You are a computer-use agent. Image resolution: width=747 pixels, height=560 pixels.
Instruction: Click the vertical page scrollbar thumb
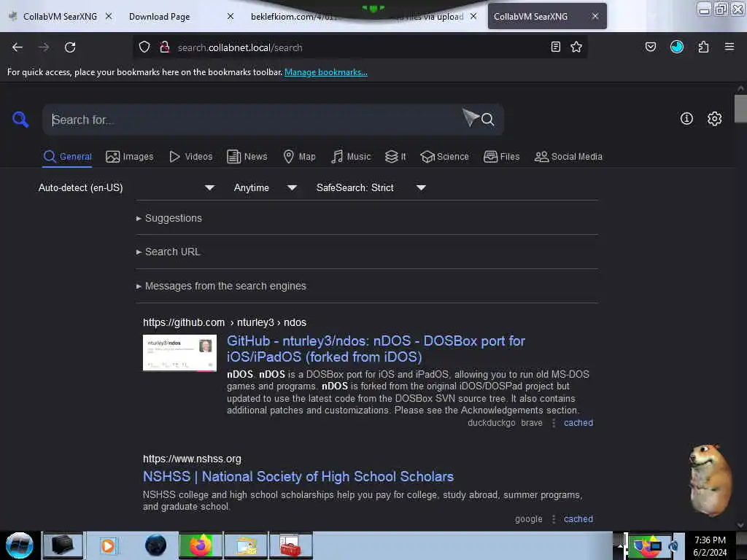[x=740, y=109]
